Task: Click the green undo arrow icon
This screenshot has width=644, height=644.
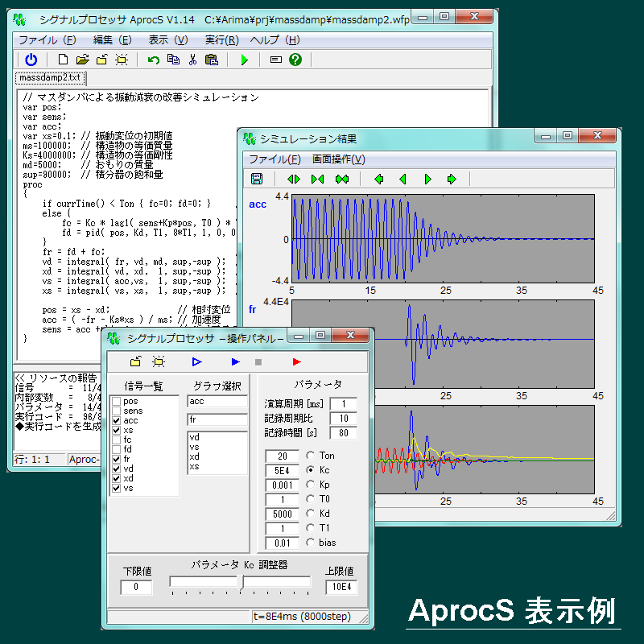Action: 154,59
